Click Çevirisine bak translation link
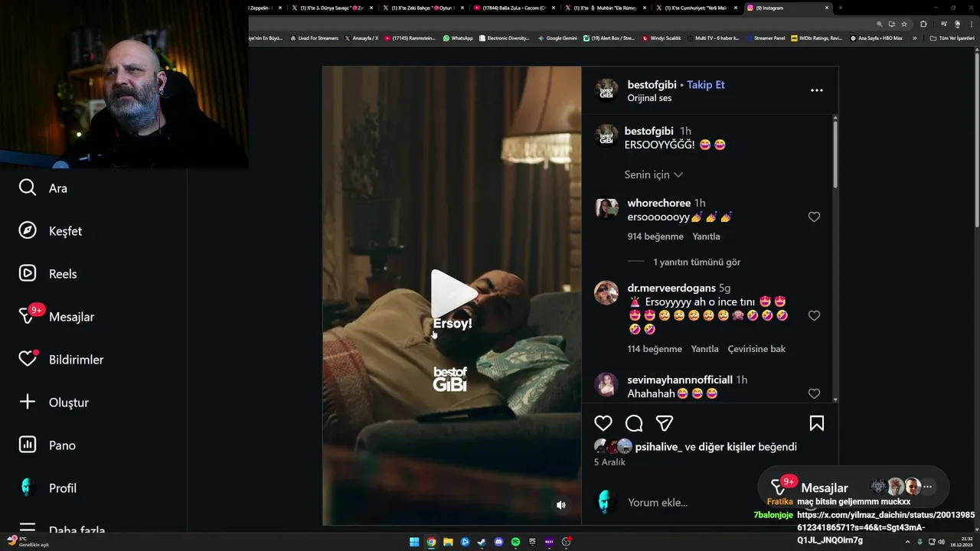The image size is (980, 551). point(756,349)
